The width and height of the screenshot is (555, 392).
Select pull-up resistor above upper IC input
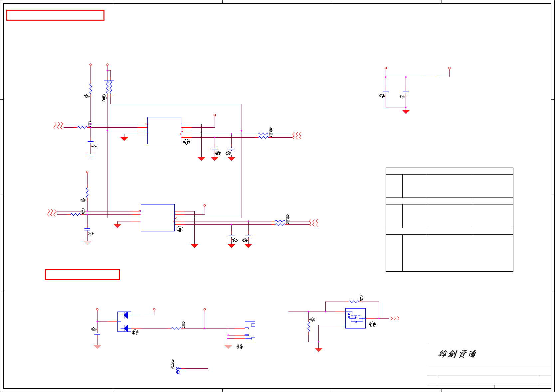pos(91,88)
